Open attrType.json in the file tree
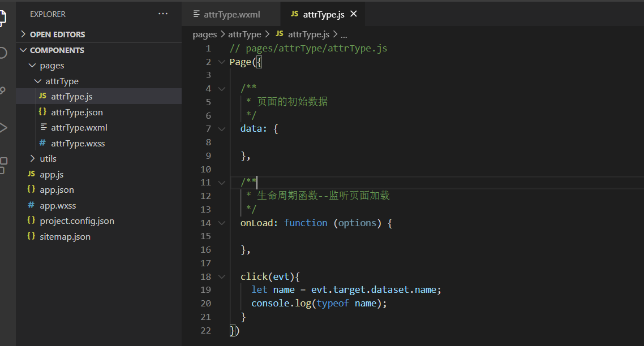The image size is (644, 346). point(98,112)
